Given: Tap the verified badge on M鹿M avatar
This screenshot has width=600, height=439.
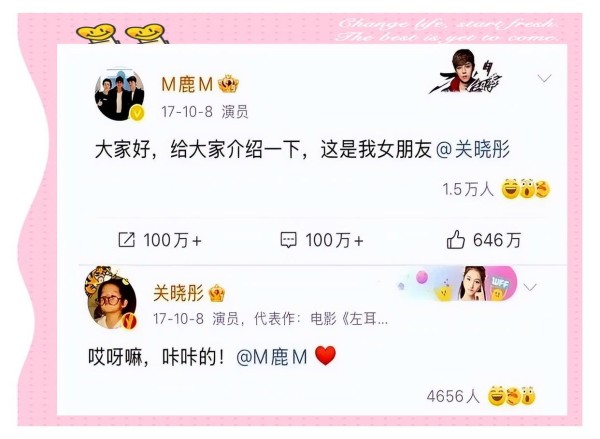Looking at the screenshot, I should [x=137, y=113].
